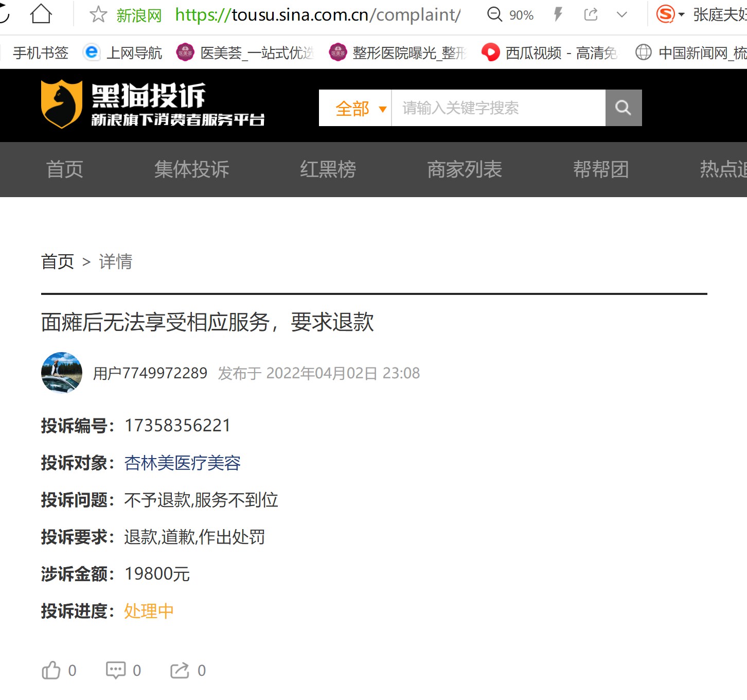Screen dimensions: 747x700
Task: Click the 处理中 complaint status
Action: pos(149,611)
